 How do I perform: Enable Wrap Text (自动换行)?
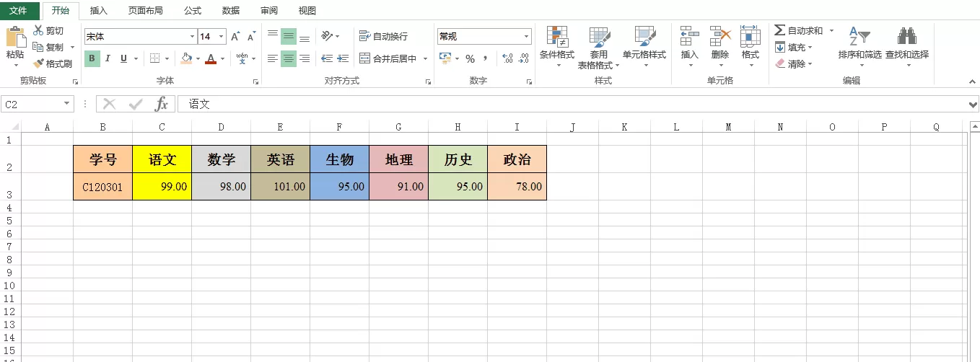[383, 36]
